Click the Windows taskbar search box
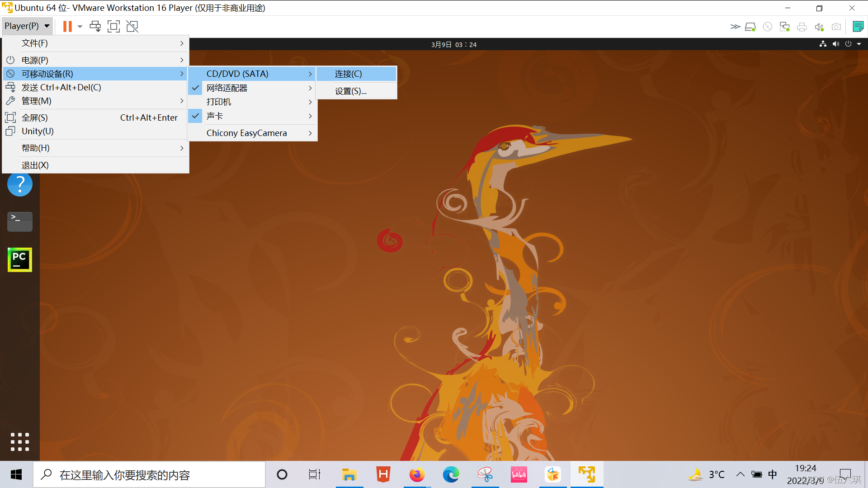Image resolution: width=868 pixels, height=488 pixels. [149, 474]
